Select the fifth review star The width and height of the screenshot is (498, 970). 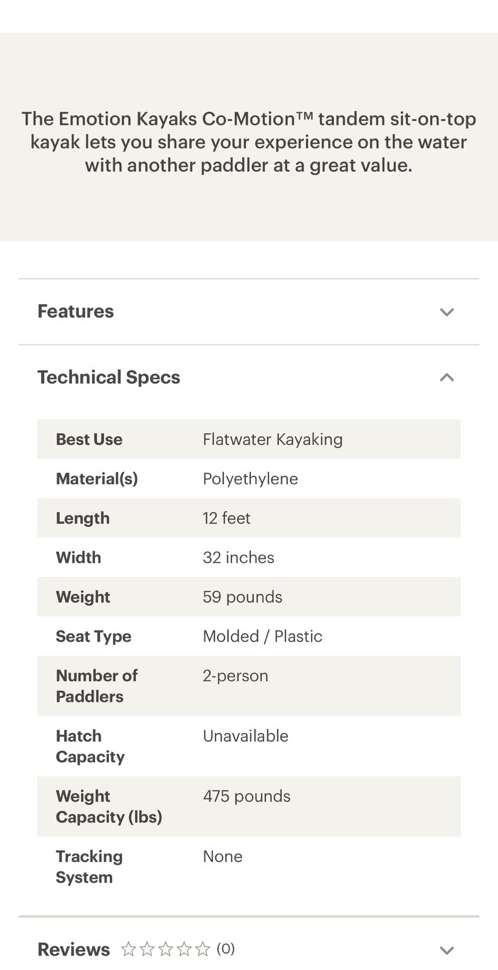(x=202, y=949)
